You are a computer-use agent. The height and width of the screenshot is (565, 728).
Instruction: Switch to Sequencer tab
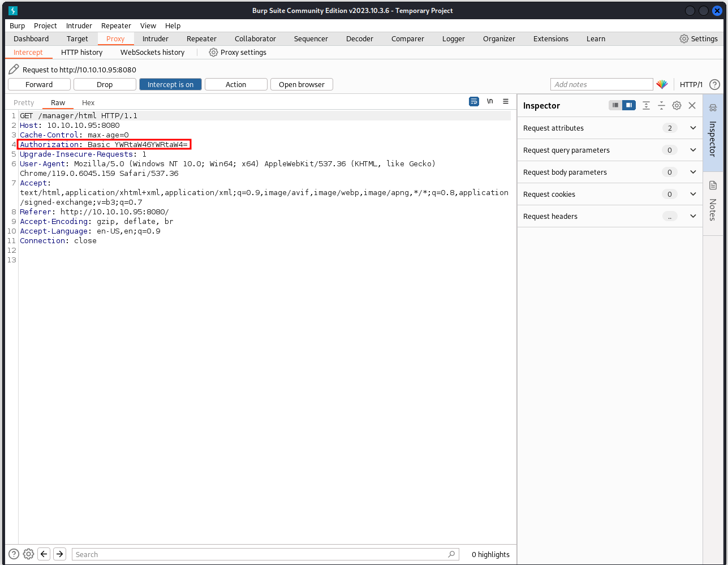pos(311,38)
